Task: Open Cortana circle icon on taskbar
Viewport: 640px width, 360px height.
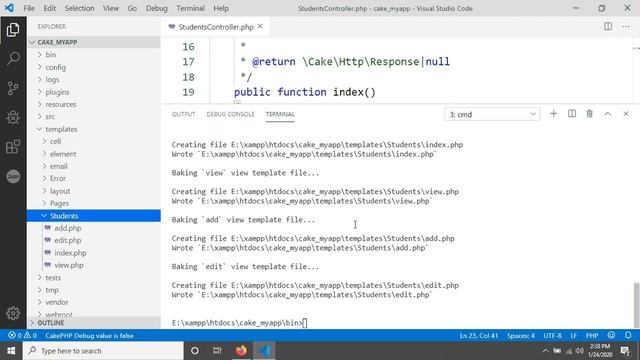Action: tap(195, 351)
